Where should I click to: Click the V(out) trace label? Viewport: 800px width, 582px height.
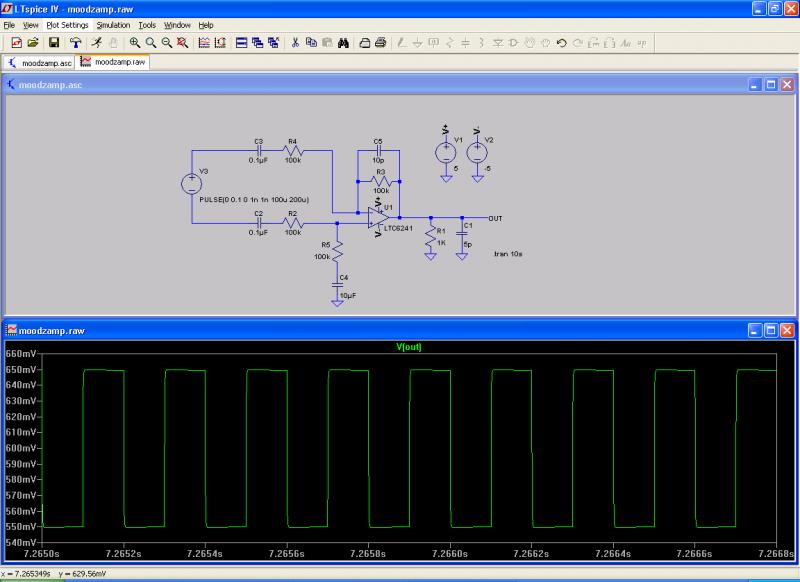410,347
